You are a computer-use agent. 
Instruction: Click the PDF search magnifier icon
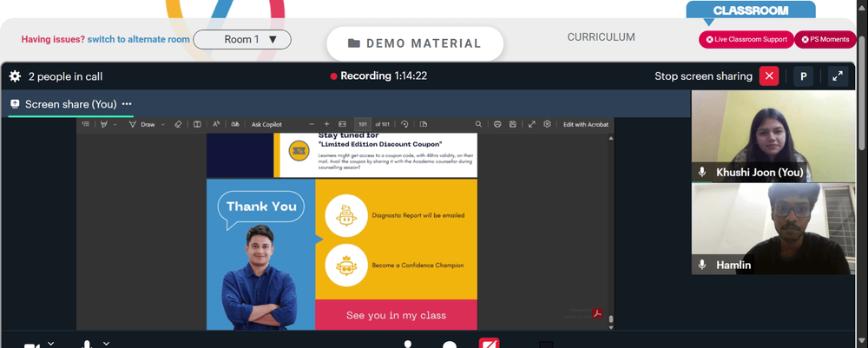(479, 124)
